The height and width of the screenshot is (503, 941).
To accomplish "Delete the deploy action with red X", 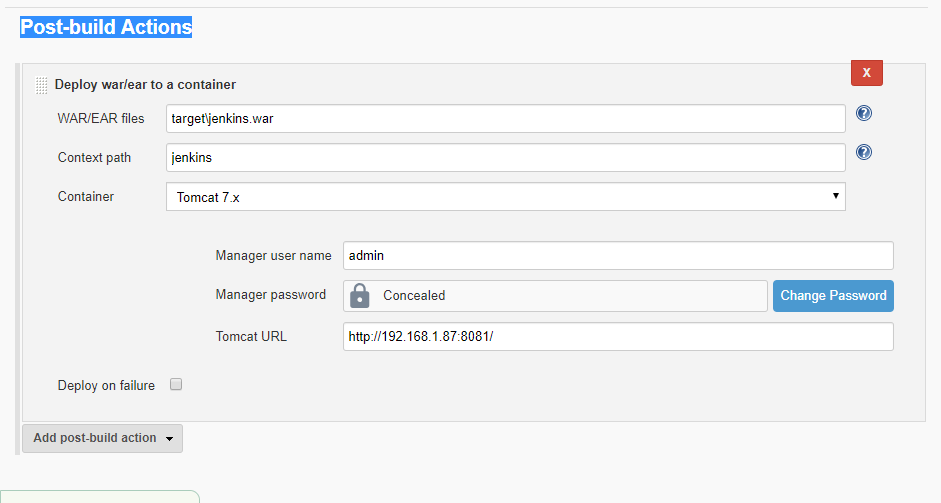I will click(867, 73).
